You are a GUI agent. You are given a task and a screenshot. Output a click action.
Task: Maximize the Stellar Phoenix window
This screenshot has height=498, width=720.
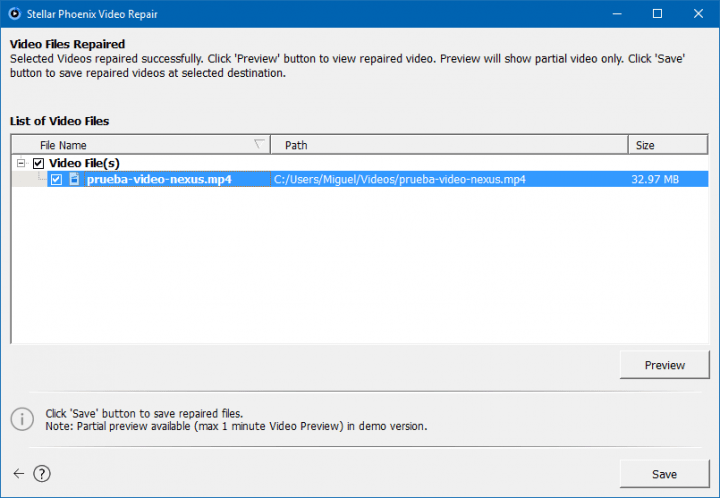[x=658, y=14]
